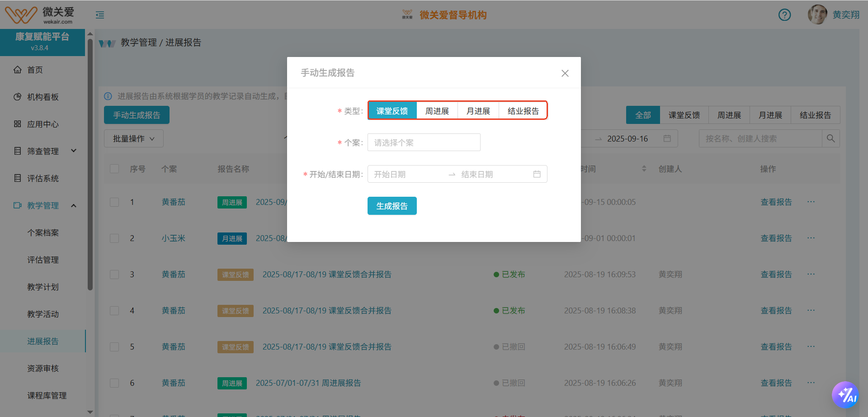Viewport: 868px width, 417px height.
Task: Expand the 筛查管理 sidebar menu
Action: coord(43,151)
